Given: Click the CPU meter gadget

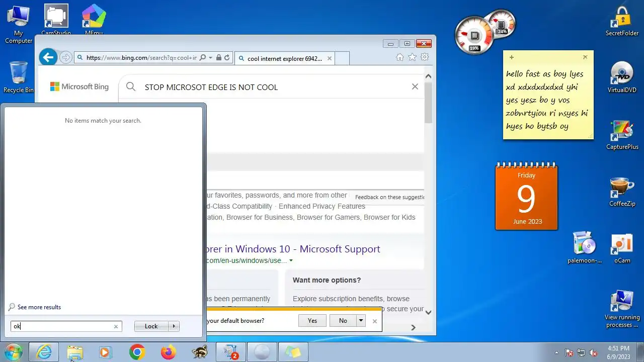Looking at the screenshot, I should tap(474, 35).
